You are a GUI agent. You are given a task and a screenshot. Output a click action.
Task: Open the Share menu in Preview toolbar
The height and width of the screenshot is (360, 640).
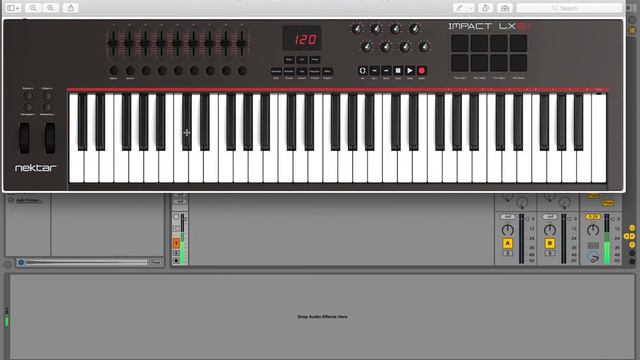coord(71,8)
